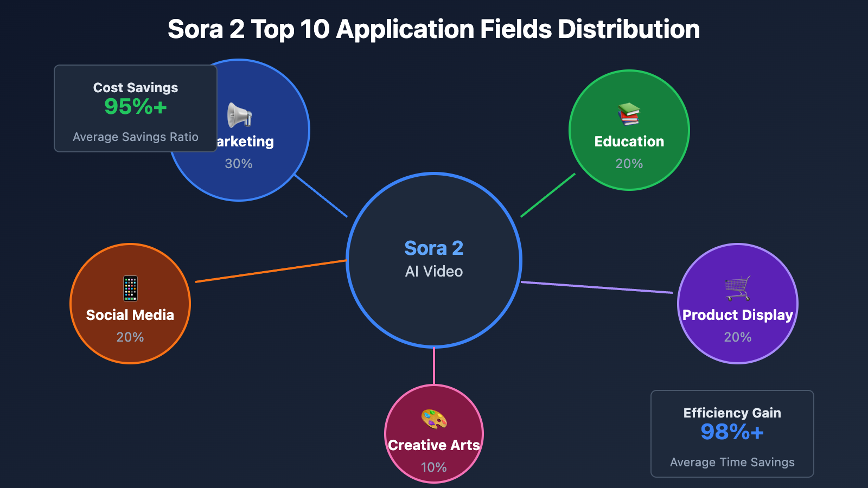
Task: Click the stacked books Education icon
Action: [629, 114]
